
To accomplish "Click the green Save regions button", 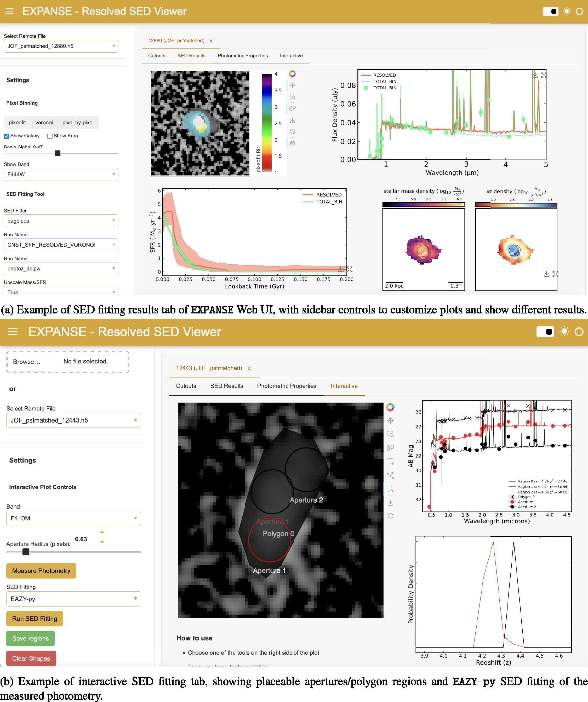I will (x=30, y=638).
